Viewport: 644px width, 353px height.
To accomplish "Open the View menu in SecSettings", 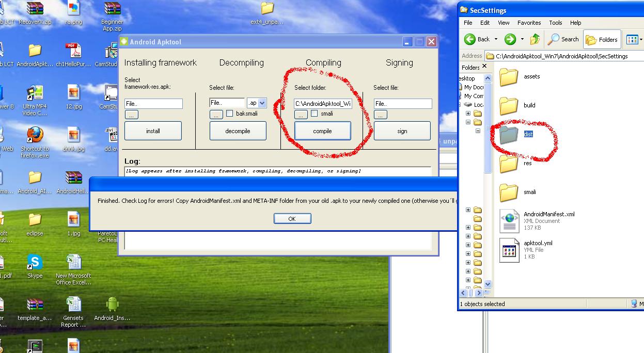I will coord(504,23).
